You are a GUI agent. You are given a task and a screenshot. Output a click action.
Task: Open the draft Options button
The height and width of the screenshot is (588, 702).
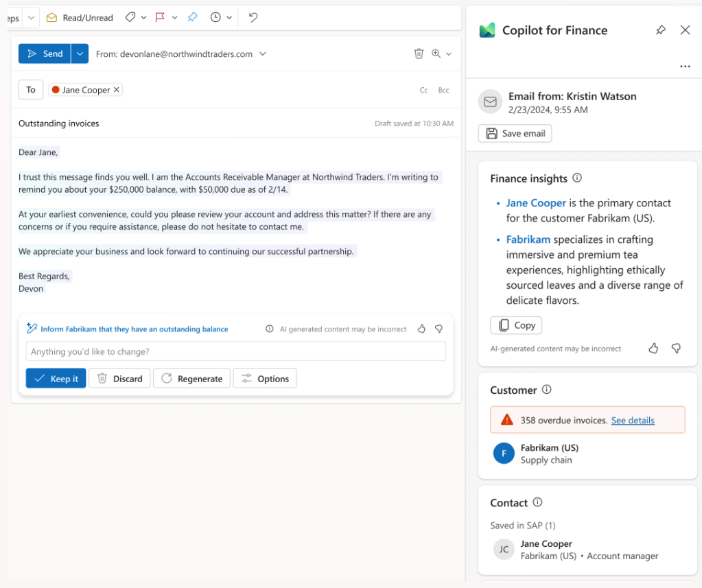265,379
